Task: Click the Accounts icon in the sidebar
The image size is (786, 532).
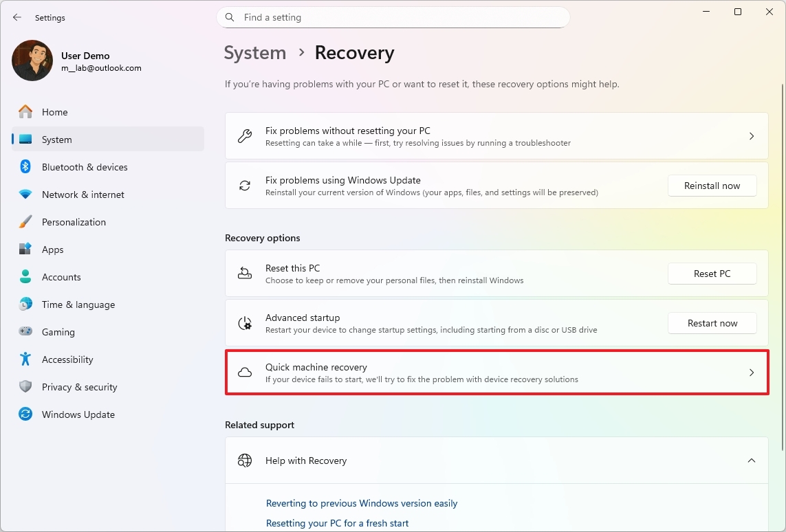Action: tap(25, 277)
